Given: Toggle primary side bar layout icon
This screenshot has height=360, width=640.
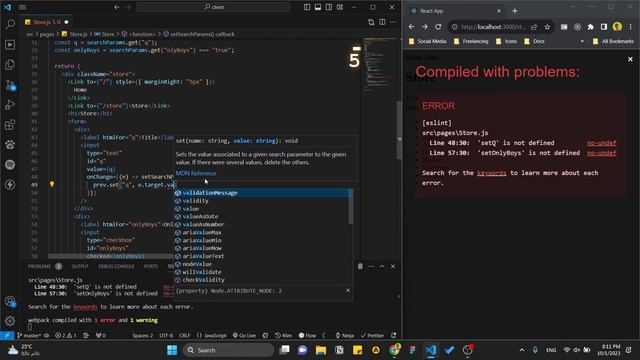Looking at the screenshot, I should pyautogui.click(x=307, y=7).
